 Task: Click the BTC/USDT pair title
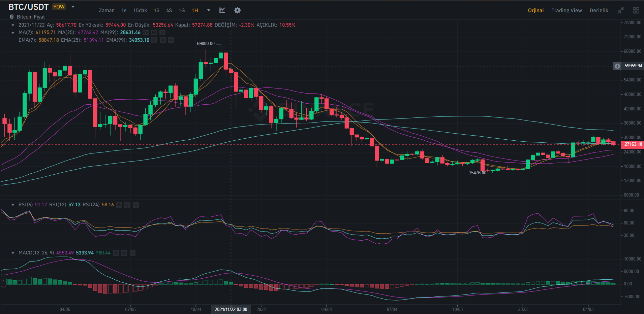point(29,7)
